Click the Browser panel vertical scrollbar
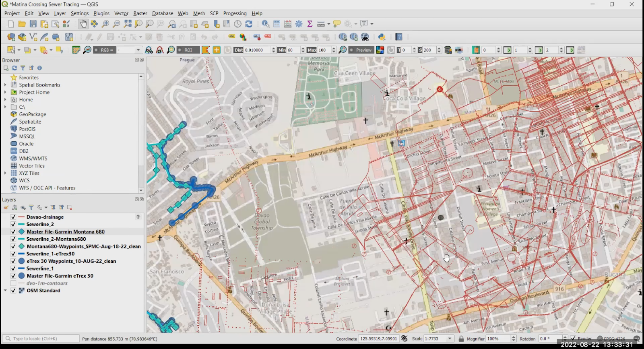Screen dimensions: 644x349 coord(141,133)
